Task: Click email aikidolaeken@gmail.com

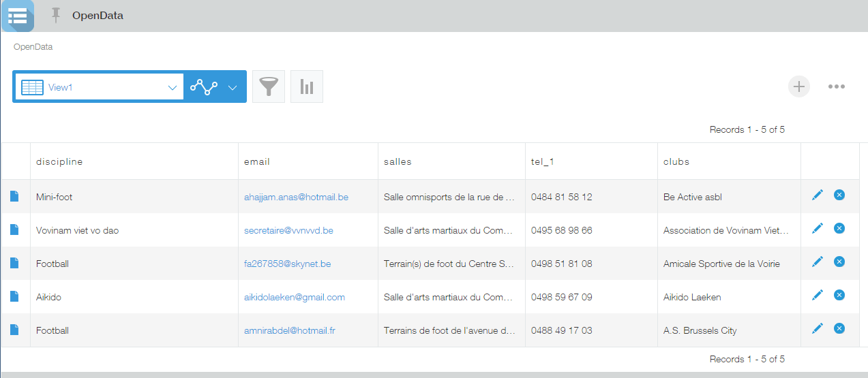Action: (295, 297)
